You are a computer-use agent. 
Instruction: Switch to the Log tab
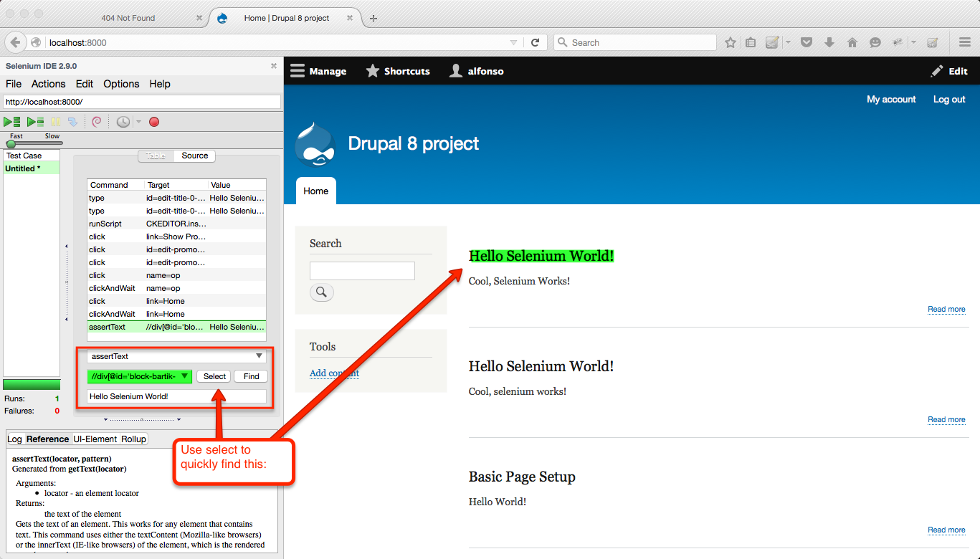click(x=14, y=439)
